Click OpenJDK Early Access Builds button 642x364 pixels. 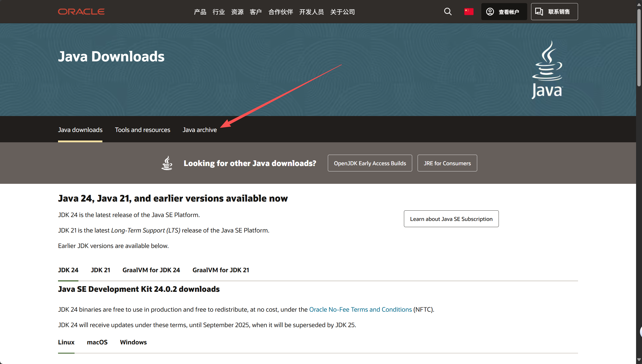click(370, 163)
